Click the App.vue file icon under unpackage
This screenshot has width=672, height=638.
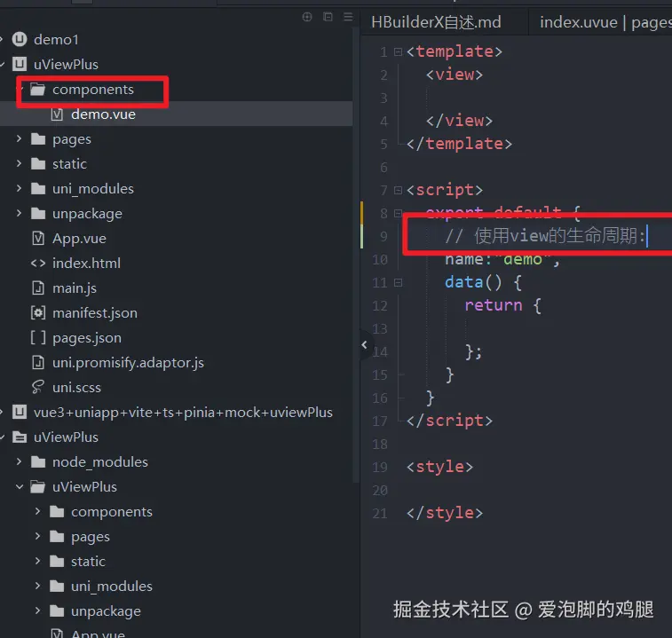tap(38, 238)
